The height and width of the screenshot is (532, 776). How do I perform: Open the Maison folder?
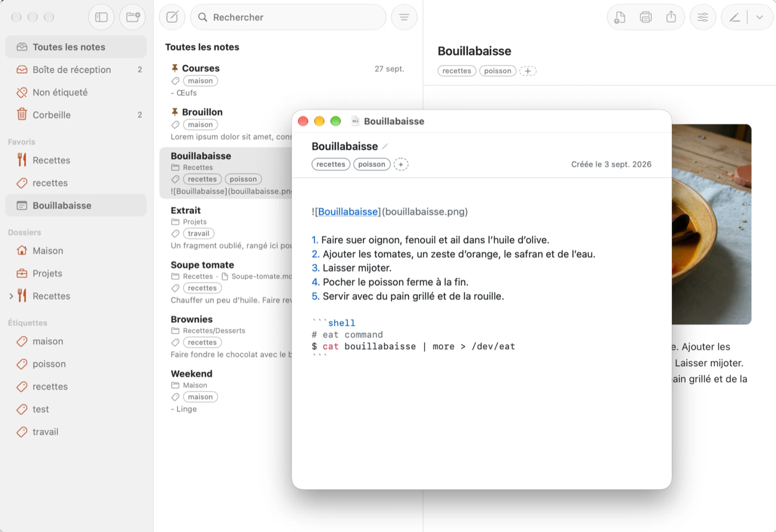76,251
